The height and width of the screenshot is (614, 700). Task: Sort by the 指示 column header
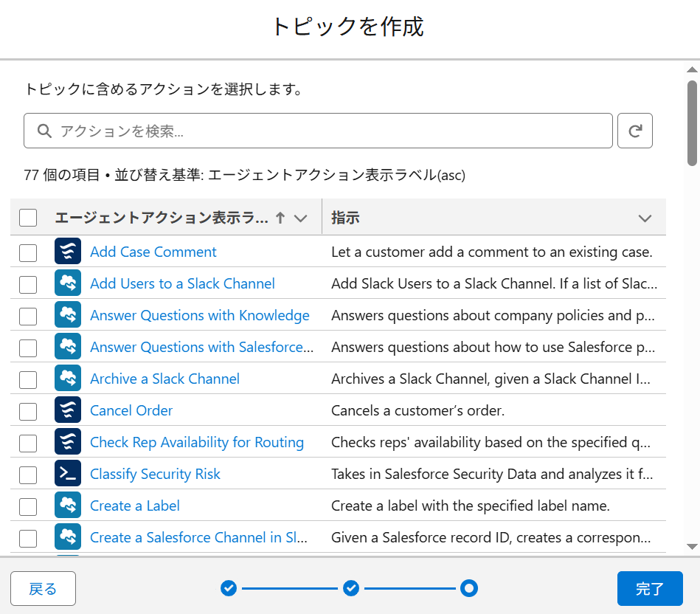click(x=345, y=218)
